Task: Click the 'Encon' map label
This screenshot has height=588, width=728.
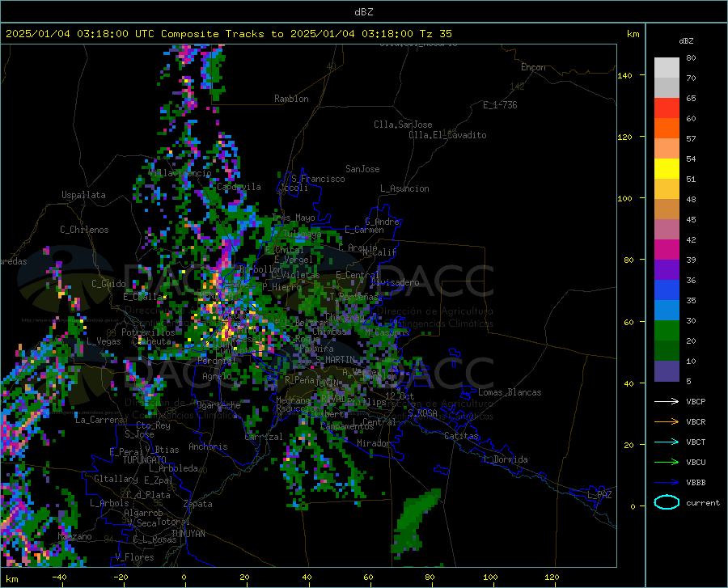Action: tap(533, 67)
